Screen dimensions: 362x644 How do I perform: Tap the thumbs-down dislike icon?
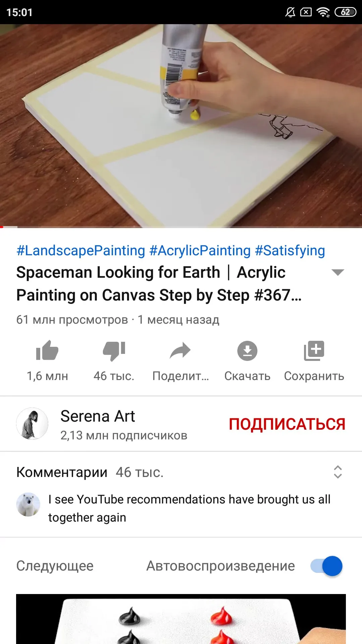tap(114, 351)
